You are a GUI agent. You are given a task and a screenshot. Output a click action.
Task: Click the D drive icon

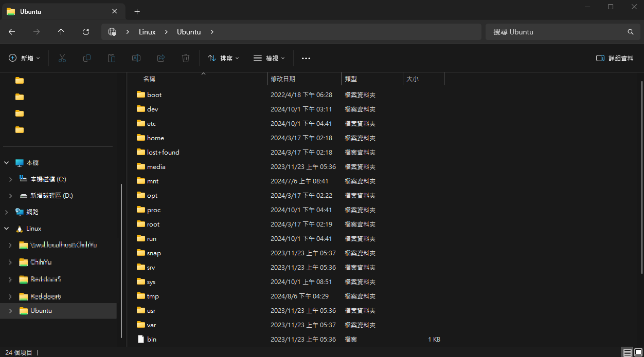pos(24,196)
